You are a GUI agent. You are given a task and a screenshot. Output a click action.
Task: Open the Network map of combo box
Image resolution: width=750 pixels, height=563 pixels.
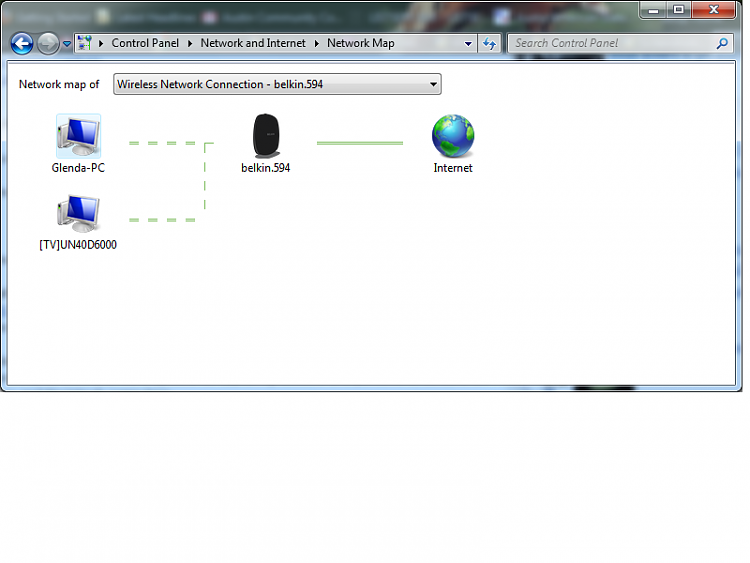click(277, 84)
